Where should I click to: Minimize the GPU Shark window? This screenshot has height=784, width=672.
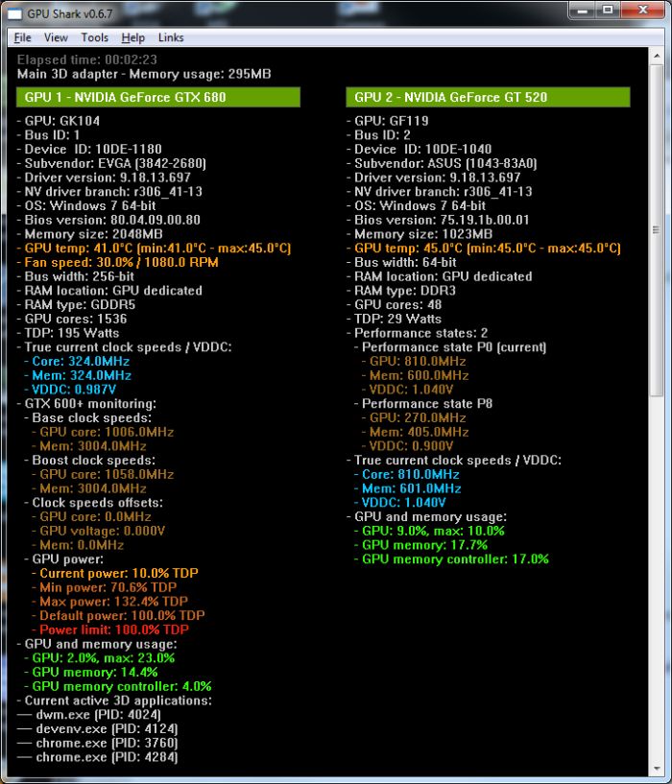pos(583,10)
